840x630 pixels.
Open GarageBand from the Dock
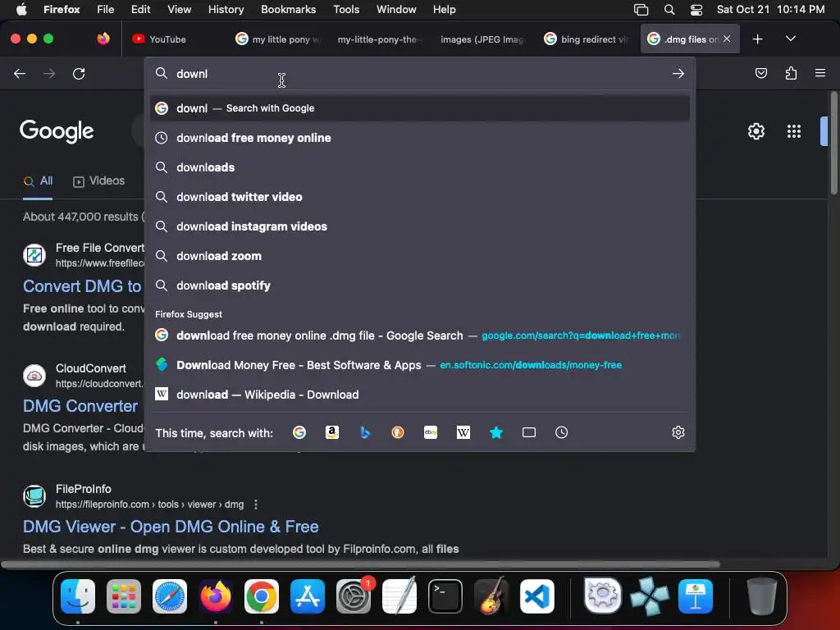tap(491, 596)
